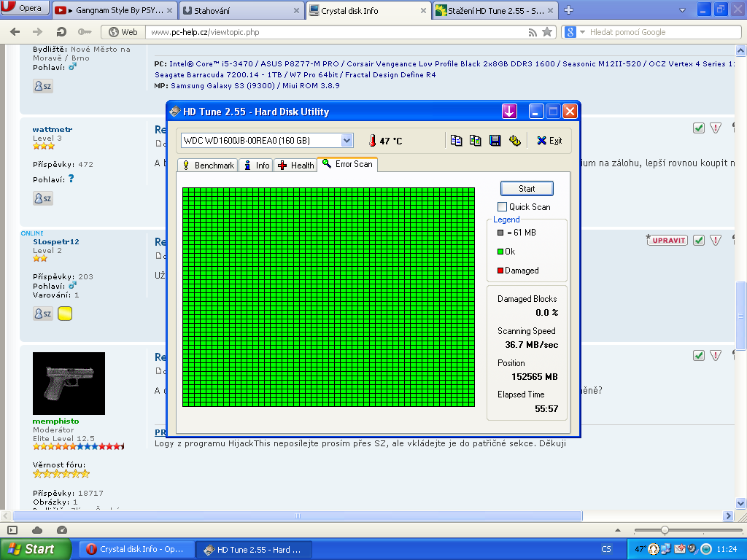Image resolution: width=747 pixels, height=560 pixels.
Task: Save screenshot with HD Tune floppy icon
Action: [x=495, y=141]
